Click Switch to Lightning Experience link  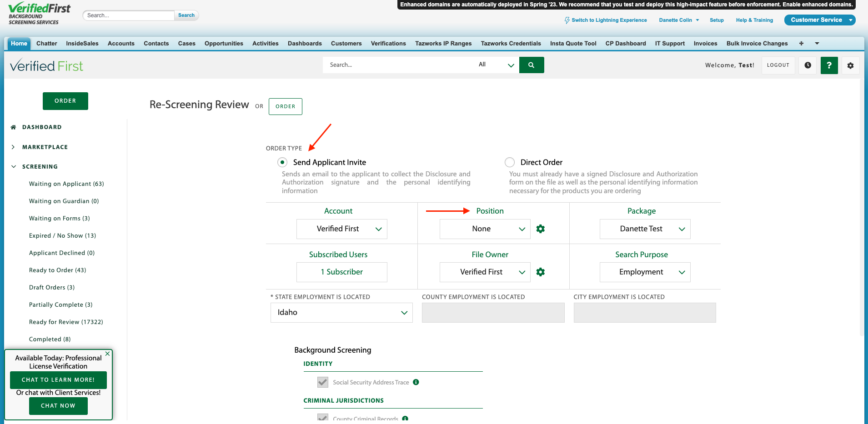tap(609, 20)
